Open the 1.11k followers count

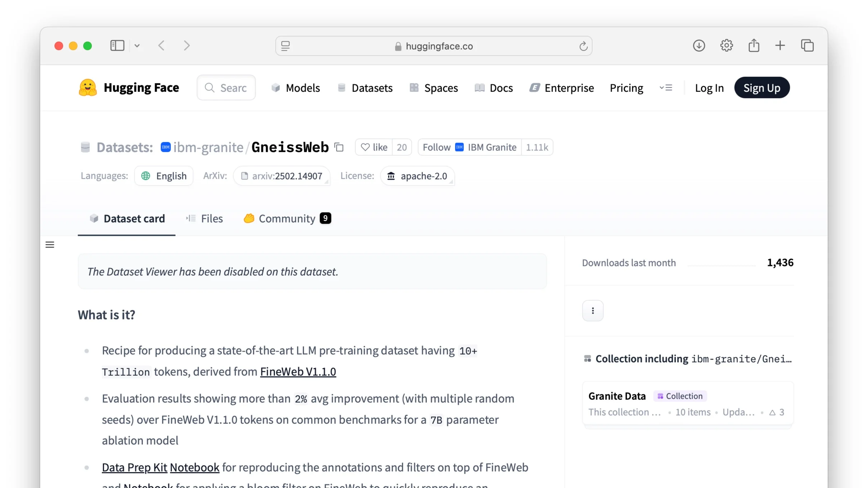pos(537,147)
